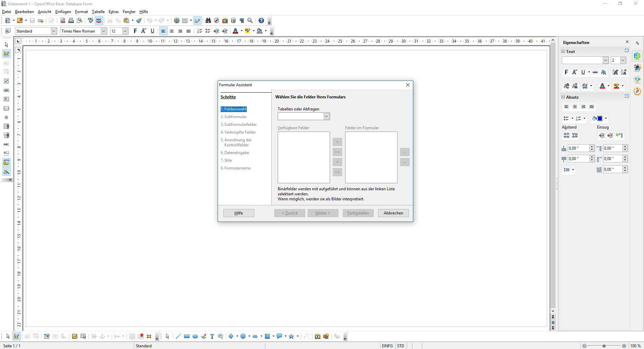Toggle AutoSpellcheck red ABC icon
This screenshot has height=349, width=644.
click(x=99, y=20)
